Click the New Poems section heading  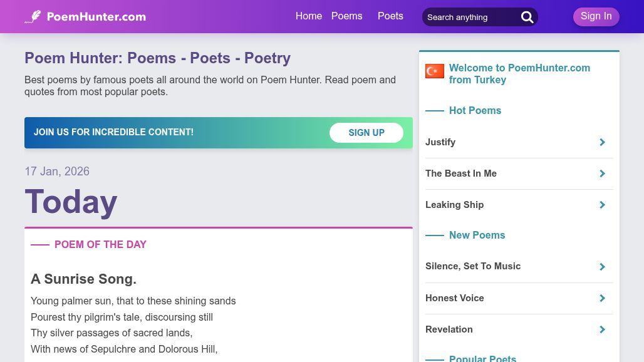click(477, 235)
